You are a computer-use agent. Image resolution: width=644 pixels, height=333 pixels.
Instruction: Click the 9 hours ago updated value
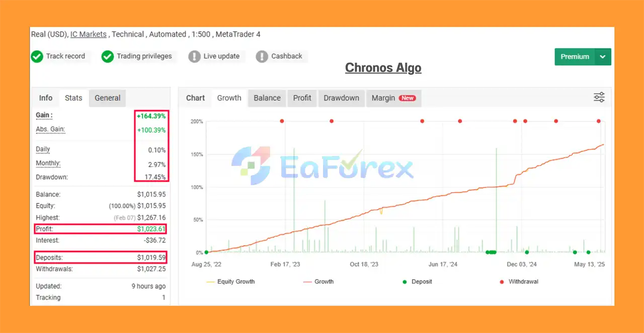[x=148, y=286]
